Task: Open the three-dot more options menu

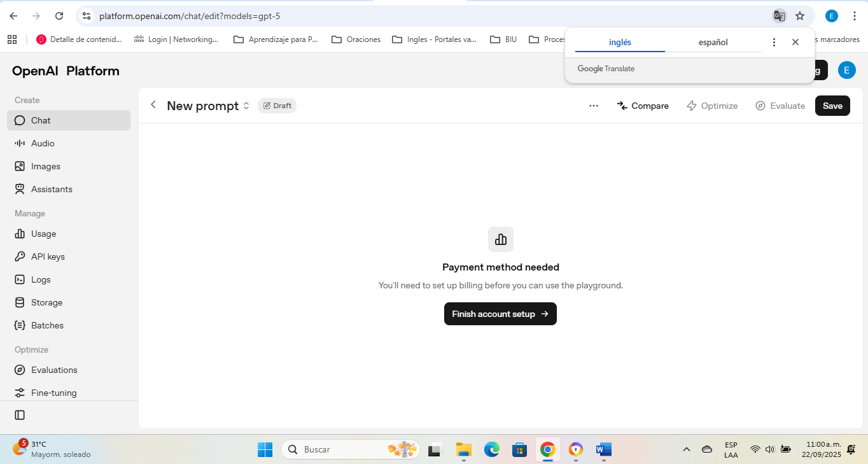Action: coord(594,106)
